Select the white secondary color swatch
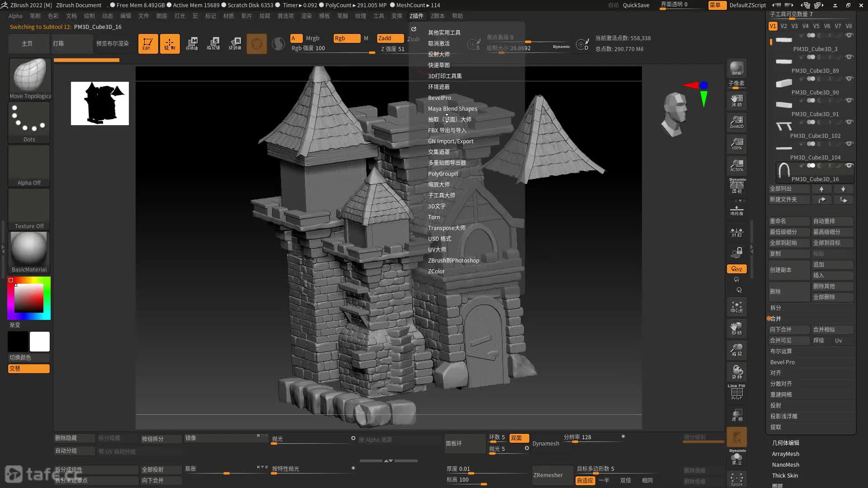868x488 pixels. [40, 342]
